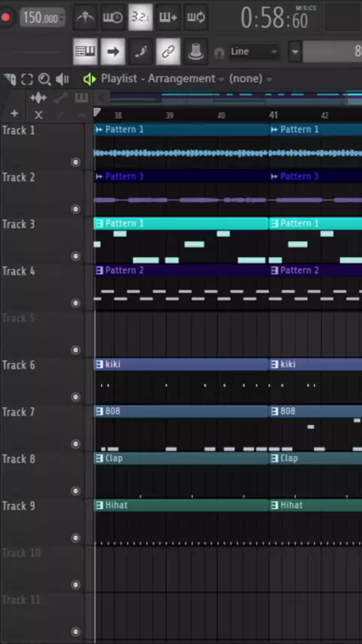The height and width of the screenshot is (644, 362).
Task: Mute Track 3 using its round button
Action: [75, 256]
